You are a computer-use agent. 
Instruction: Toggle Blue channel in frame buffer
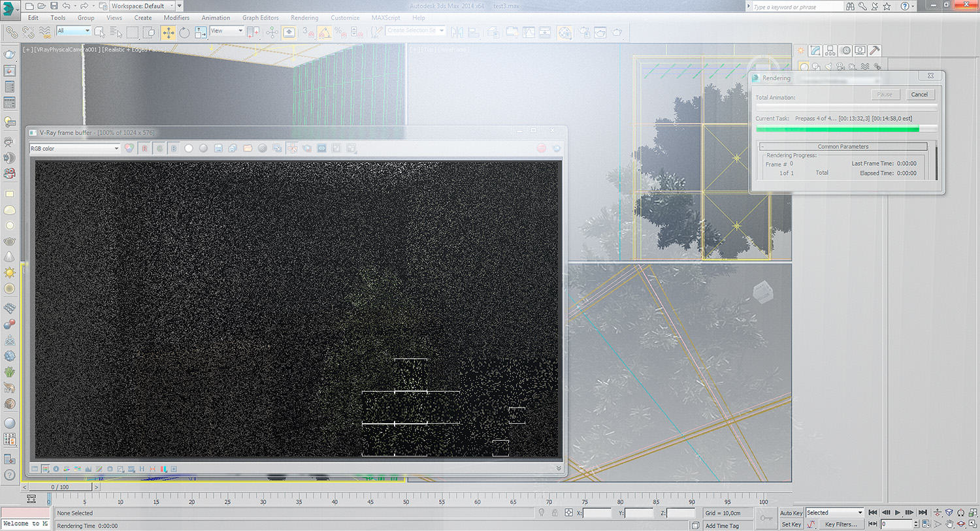(174, 148)
